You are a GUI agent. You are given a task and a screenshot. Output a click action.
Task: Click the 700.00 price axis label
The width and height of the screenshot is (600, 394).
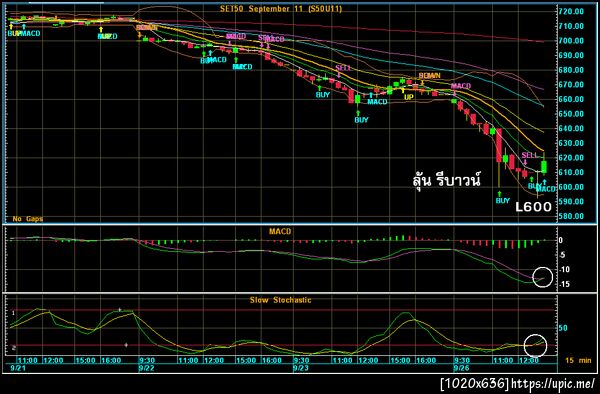click(571, 41)
